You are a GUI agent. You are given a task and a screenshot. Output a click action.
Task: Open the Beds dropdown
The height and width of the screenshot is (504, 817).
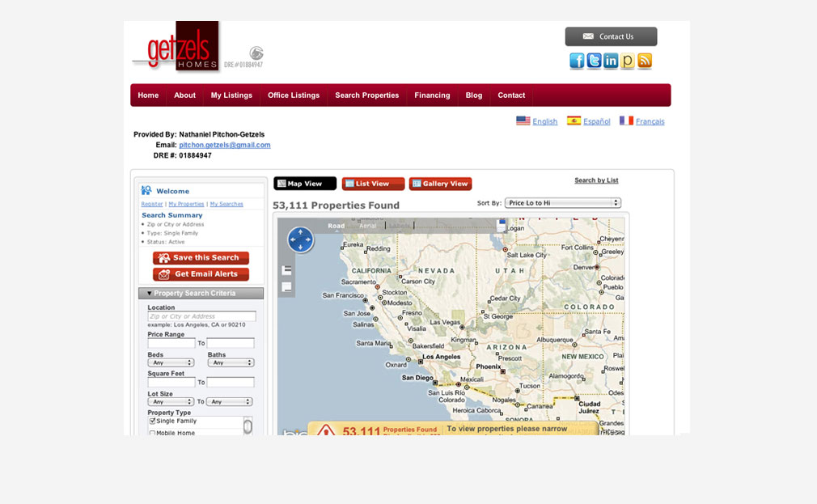pyautogui.click(x=171, y=362)
